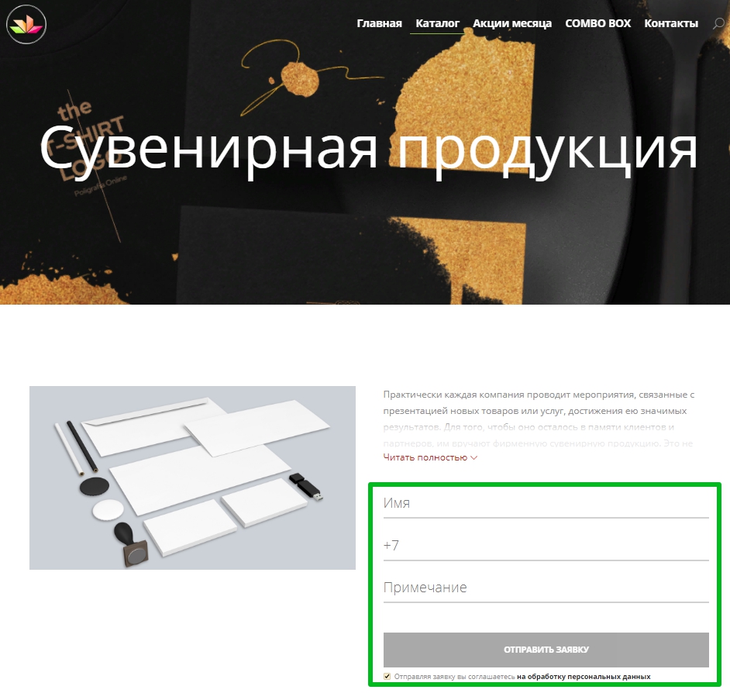Click the stationery mockup product image

pos(192,478)
